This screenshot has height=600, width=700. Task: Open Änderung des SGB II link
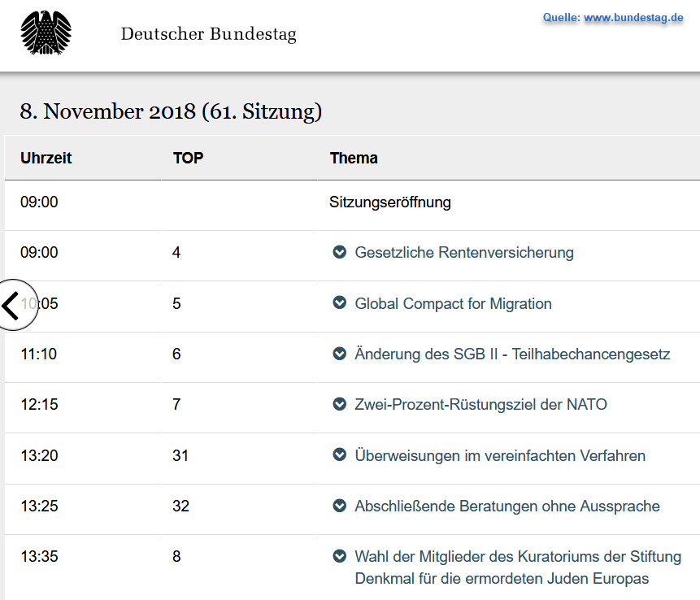[x=512, y=354]
